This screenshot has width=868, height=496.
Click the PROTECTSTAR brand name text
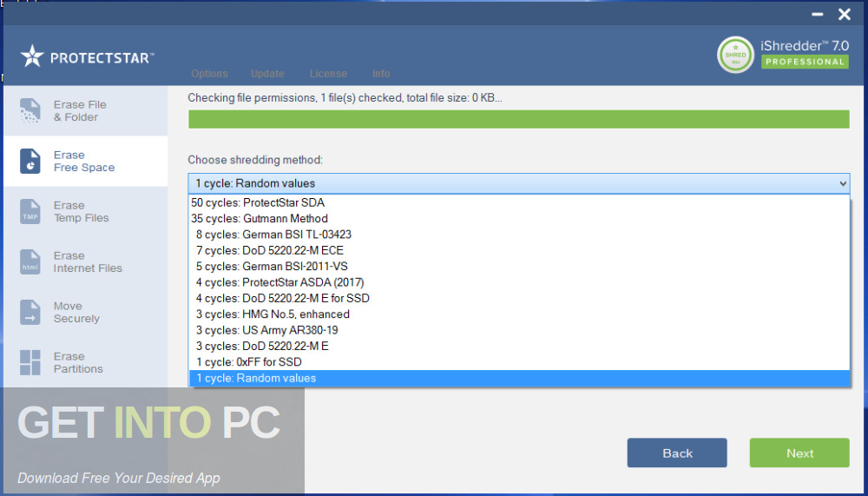pyautogui.click(x=102, y=57)
